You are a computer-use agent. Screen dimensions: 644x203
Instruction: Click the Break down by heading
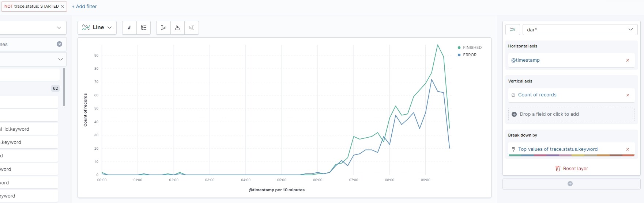523,135
